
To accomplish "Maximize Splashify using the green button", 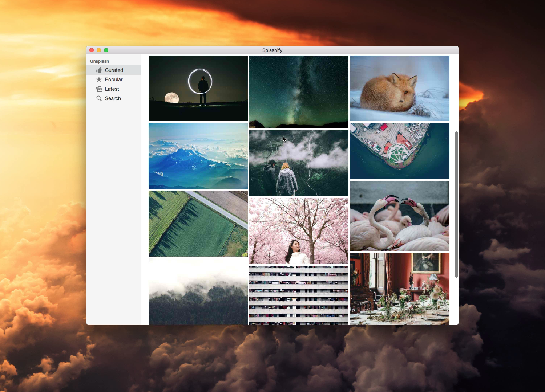I will pyautogui.click(x=106, y=50).
